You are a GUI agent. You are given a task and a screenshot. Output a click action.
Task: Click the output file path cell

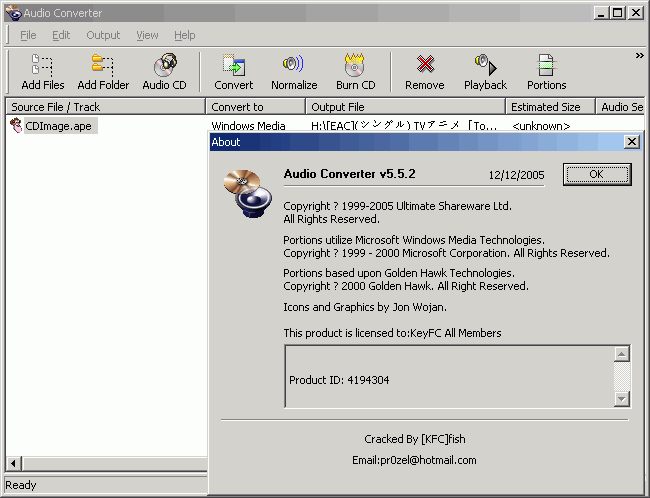(x=404, y=126)
